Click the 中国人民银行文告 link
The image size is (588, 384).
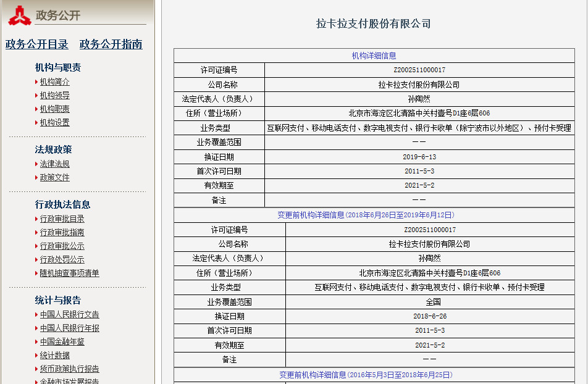(69, 315)
